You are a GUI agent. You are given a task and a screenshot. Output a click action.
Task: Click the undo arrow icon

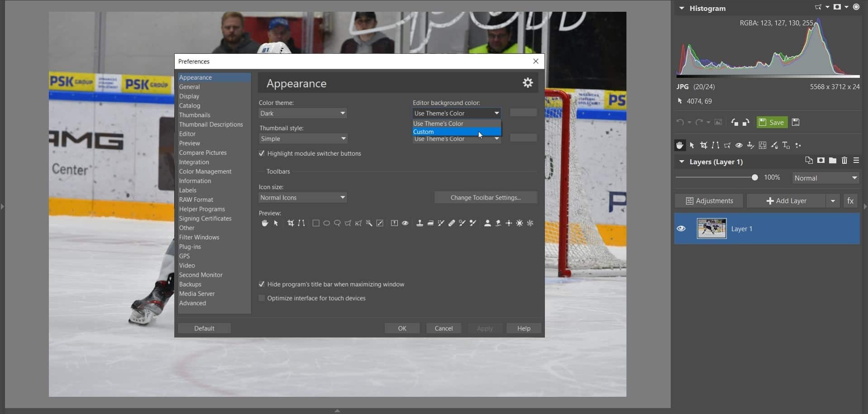[680, 122]
